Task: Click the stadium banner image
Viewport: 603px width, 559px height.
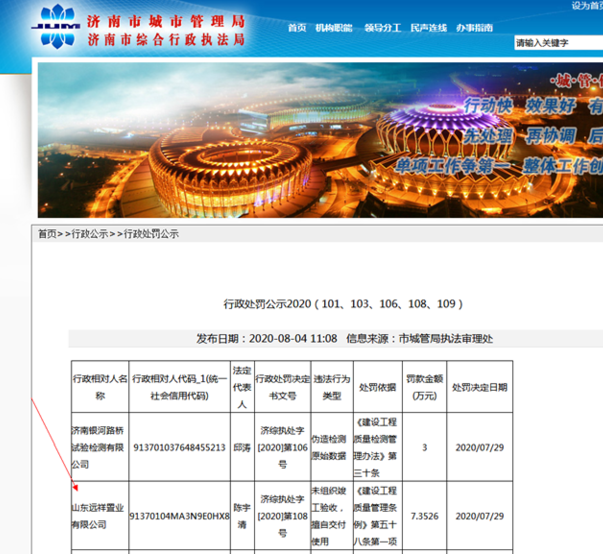Action: coord(320,140)
